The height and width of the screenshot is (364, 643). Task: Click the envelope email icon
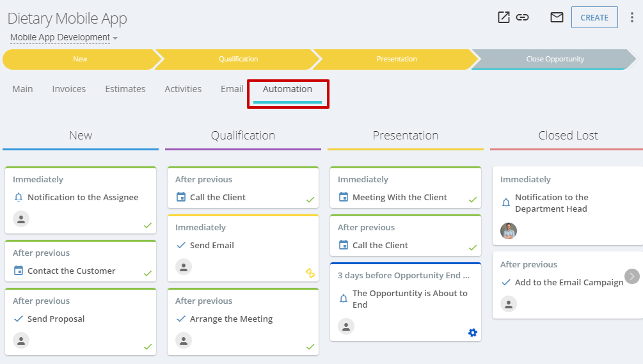tap(557, 17)
